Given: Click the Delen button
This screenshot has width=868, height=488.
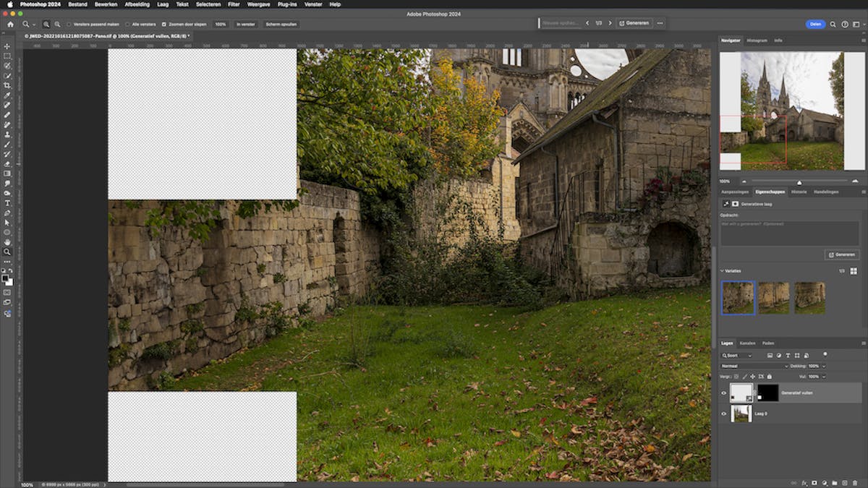Looking at the screenshot, I should pyautogui.click(x=815, y=24).
